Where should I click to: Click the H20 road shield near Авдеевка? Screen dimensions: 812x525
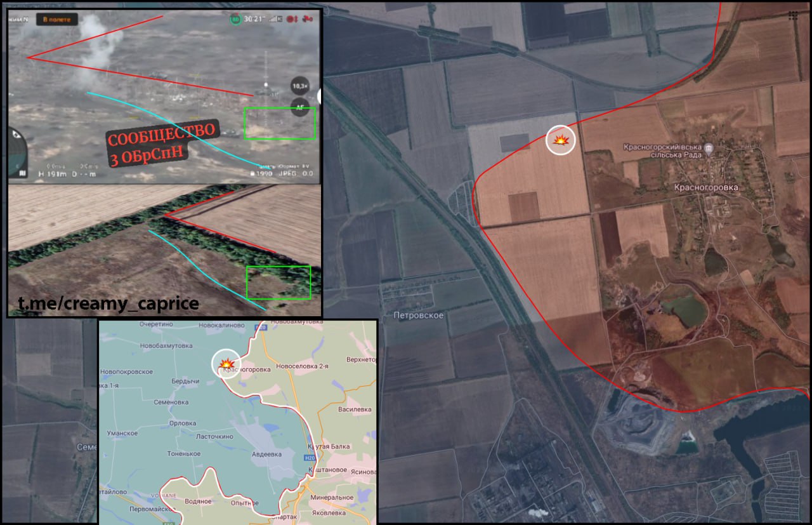(x=309, y=458)
